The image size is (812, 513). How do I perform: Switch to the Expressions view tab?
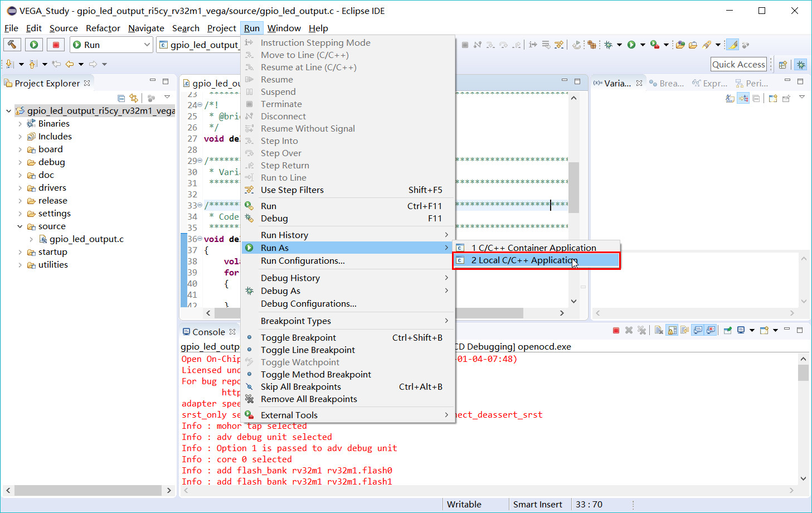coord(709,83)
